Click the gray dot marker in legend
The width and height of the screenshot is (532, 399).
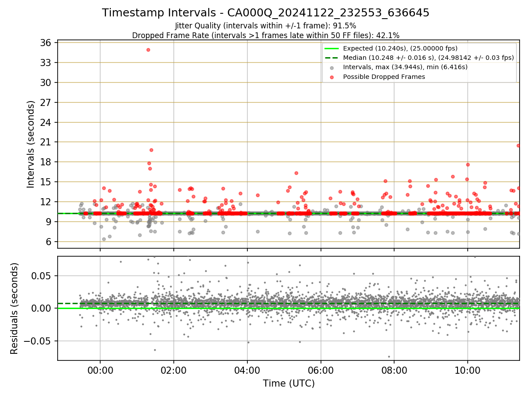(332, 67)
